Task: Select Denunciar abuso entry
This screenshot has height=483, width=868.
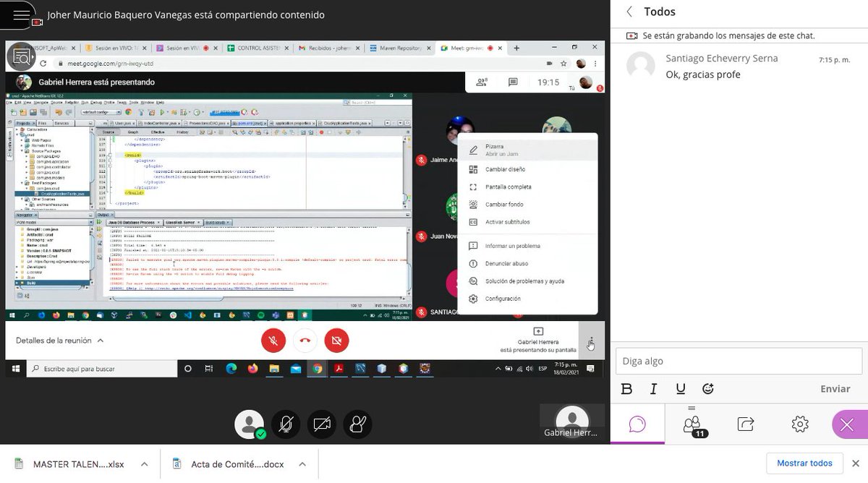Action: [528, 263]
